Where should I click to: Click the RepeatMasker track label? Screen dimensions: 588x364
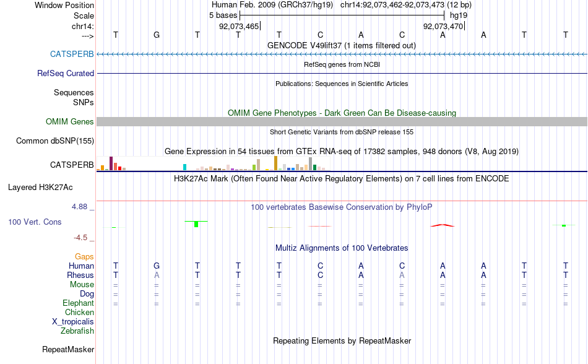point(68,349)
